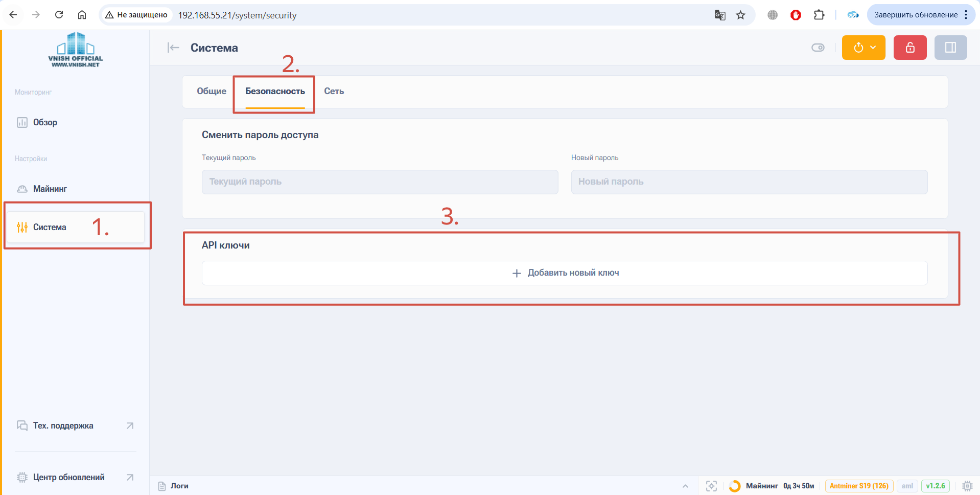The width and height of the screenshot is (980, 495).
Task: Reload the current browser page
Action: click(59, 15)
